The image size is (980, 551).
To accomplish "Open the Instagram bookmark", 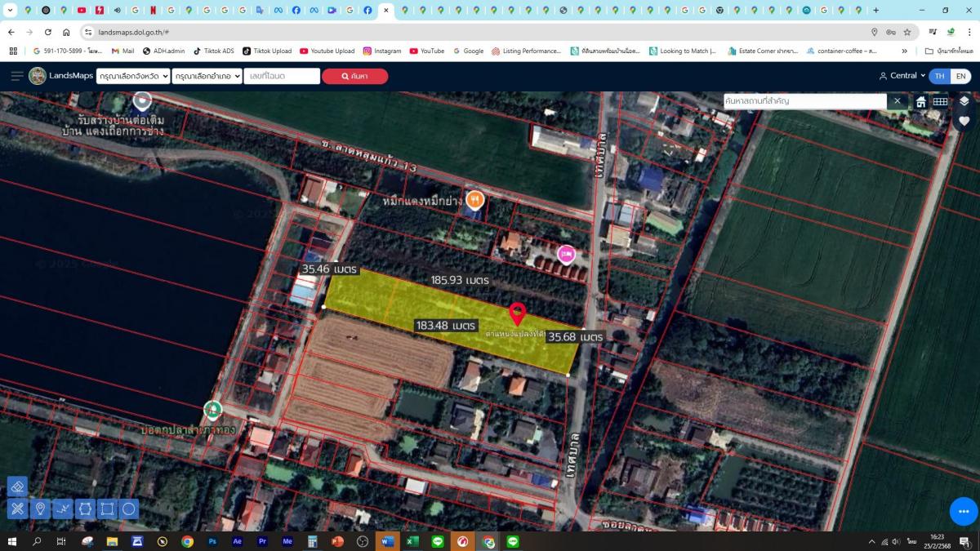I will (x=382, y=51).
